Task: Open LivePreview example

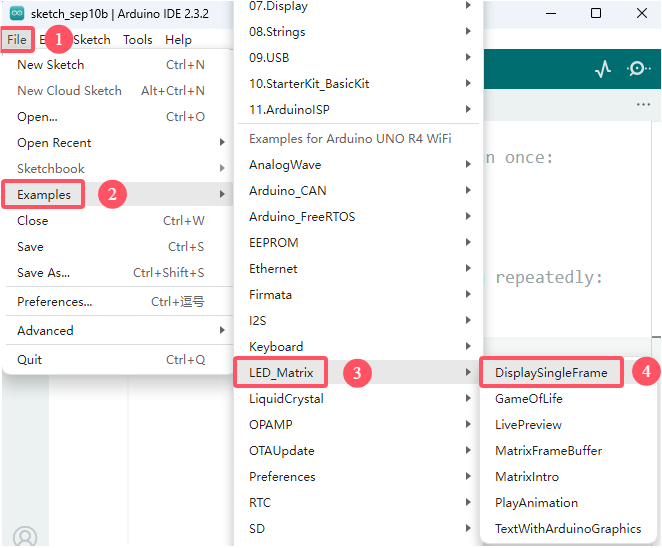Action: pyautogui.click(x=569, y=425)
